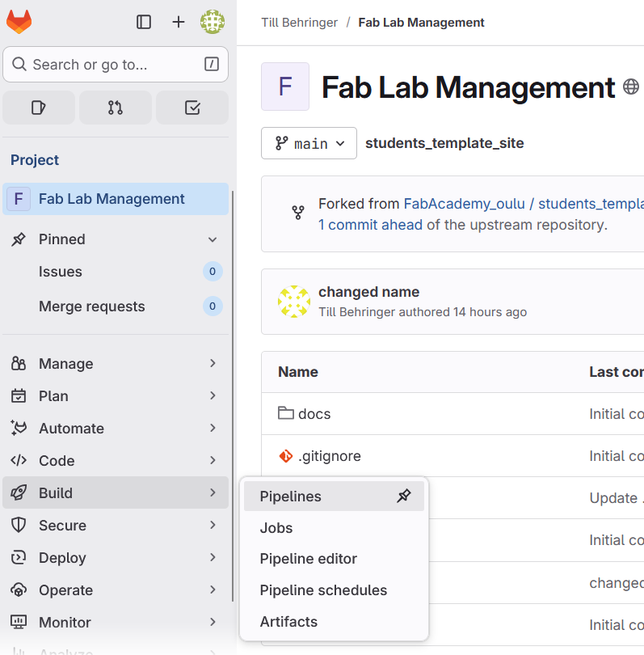Open the 1 commit ahead link
The width and height of the screenshot is (644, 655).
[370, 225]
